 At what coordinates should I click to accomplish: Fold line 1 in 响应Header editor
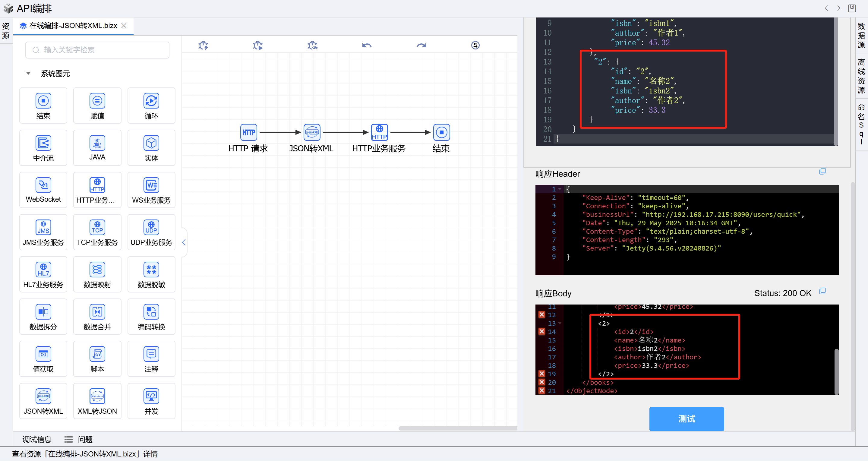[x=560, y=189]
